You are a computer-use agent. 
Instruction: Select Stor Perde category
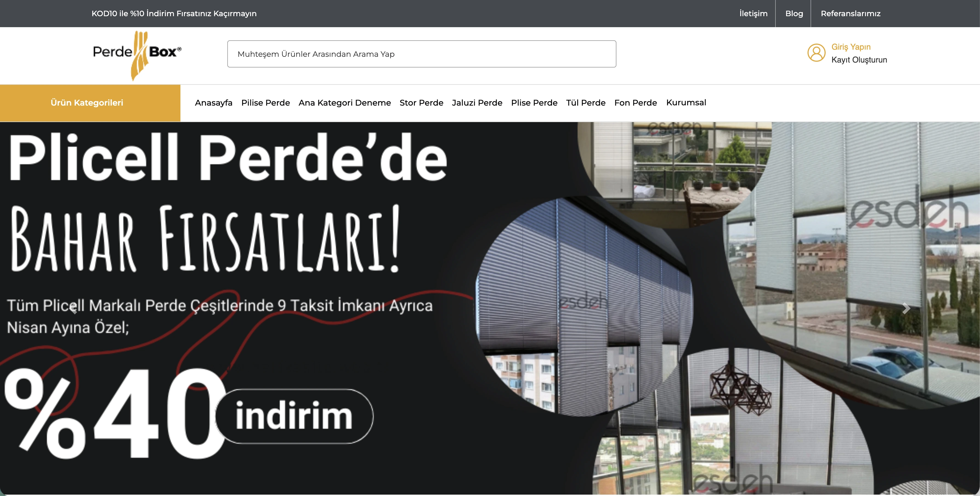pos(421,103)
